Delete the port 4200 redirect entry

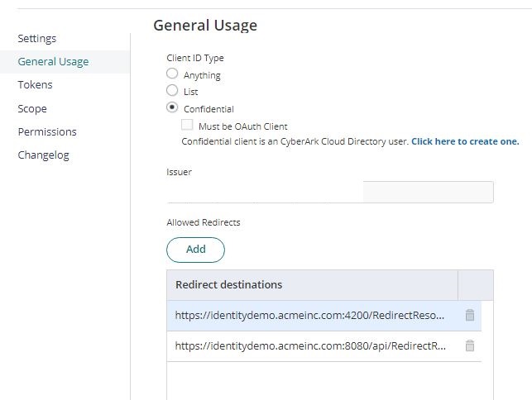(470, 315)
